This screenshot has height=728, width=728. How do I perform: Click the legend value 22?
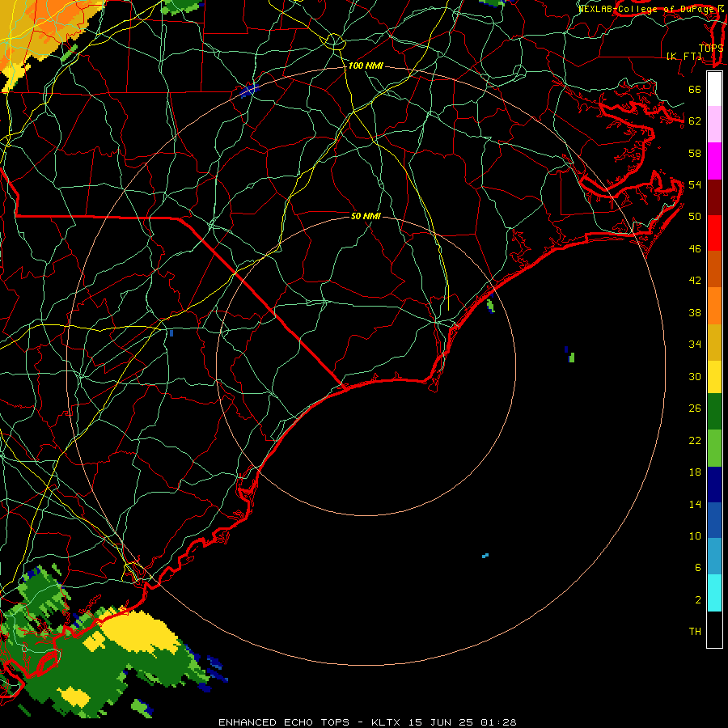(x=695, y=440)
